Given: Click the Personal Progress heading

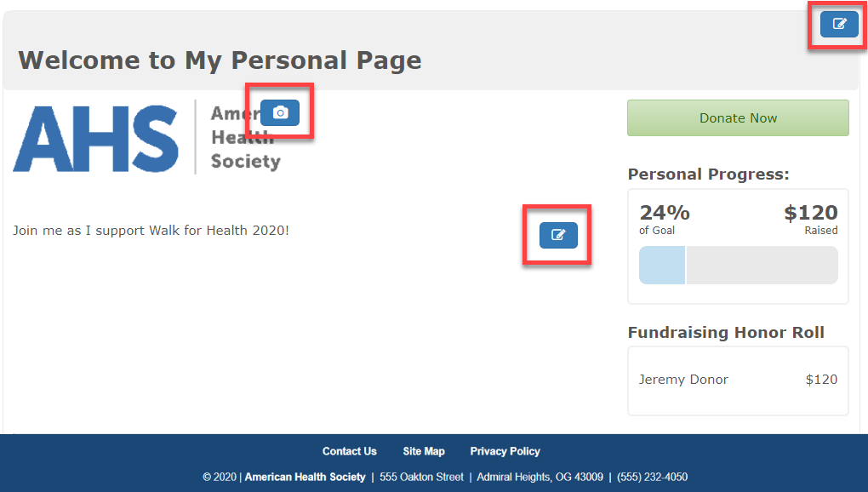Looking at the screenshot, I should click(x=709, y=174).
